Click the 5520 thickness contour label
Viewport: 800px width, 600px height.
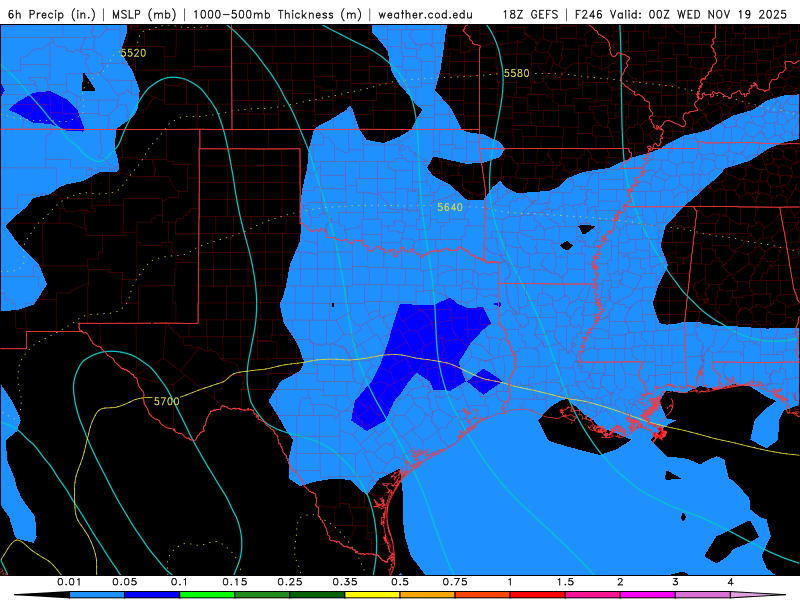[x=133, y=53]
